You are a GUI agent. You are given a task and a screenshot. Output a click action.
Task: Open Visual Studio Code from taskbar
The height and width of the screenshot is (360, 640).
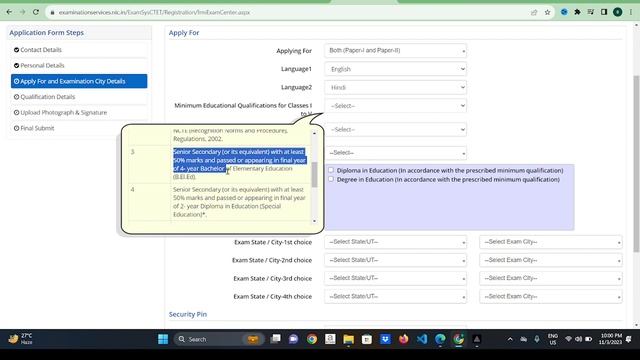tap(422, 339)
